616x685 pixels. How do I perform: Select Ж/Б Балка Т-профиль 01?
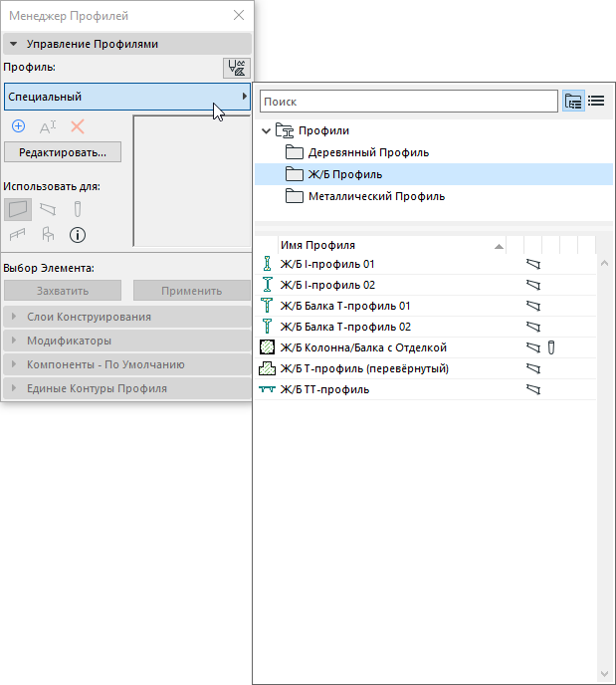426,306
